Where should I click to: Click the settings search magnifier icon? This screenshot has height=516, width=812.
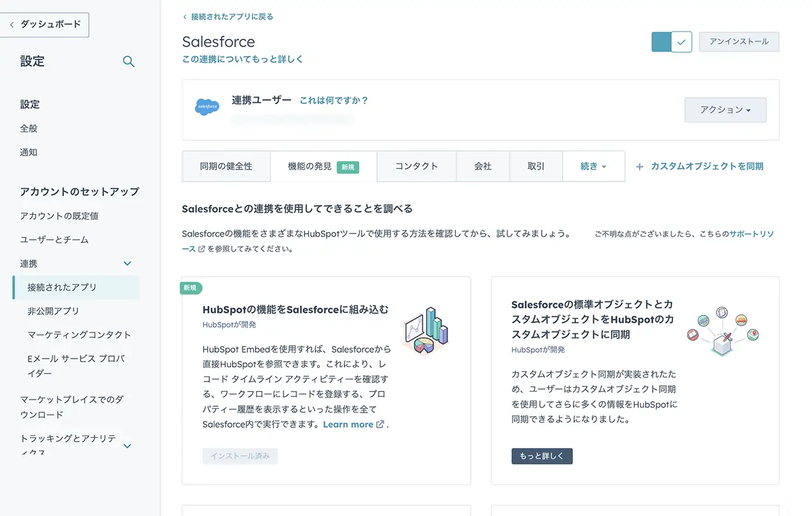tap(128, 62)
